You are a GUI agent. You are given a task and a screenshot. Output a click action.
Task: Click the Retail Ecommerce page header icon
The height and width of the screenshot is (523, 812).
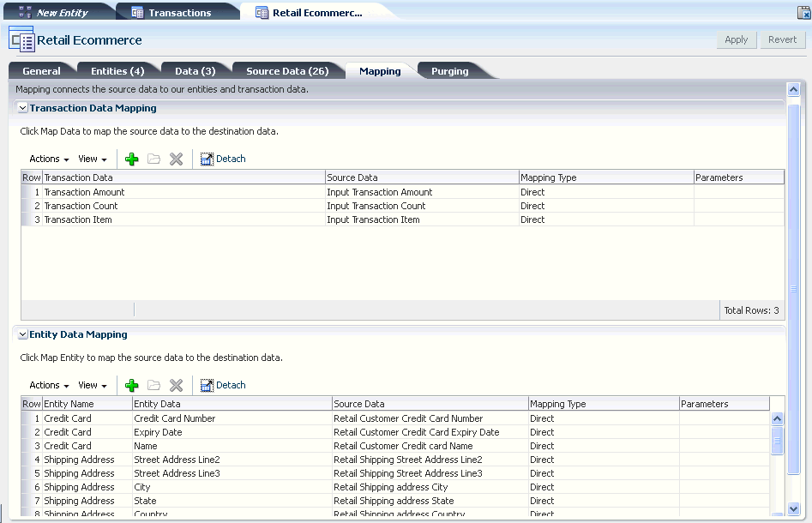21,39
